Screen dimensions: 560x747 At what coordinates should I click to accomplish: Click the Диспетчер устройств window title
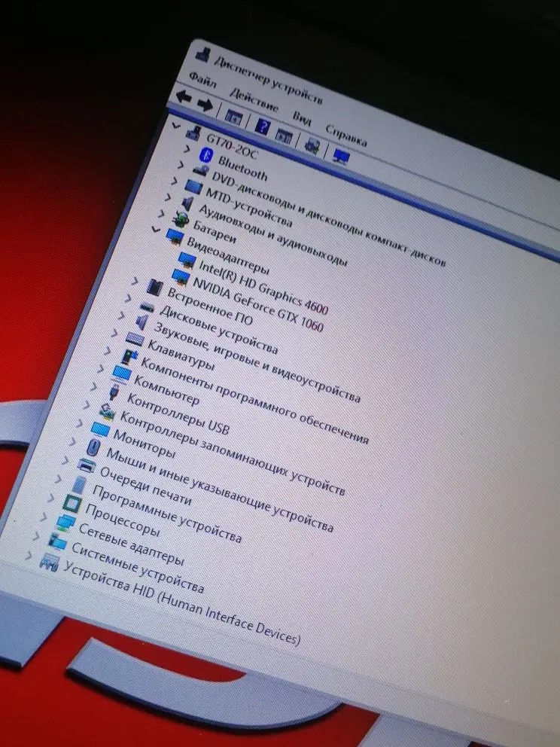[269, 80]
